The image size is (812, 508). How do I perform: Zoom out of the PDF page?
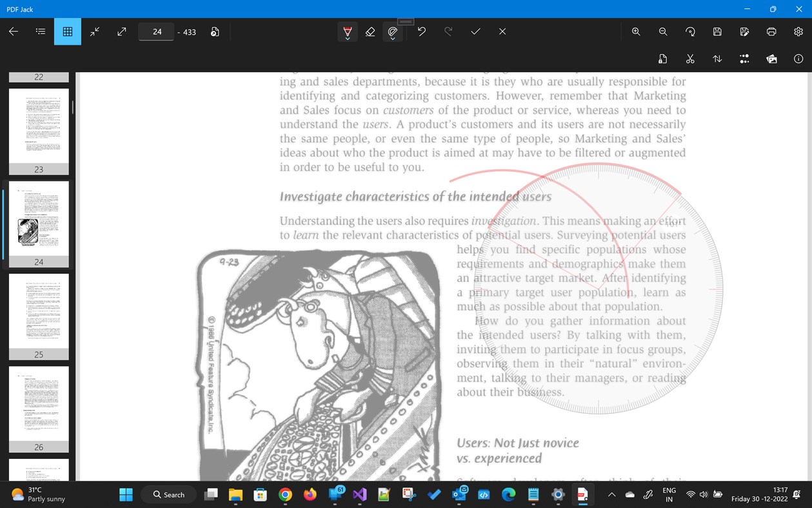pos(662,31)
